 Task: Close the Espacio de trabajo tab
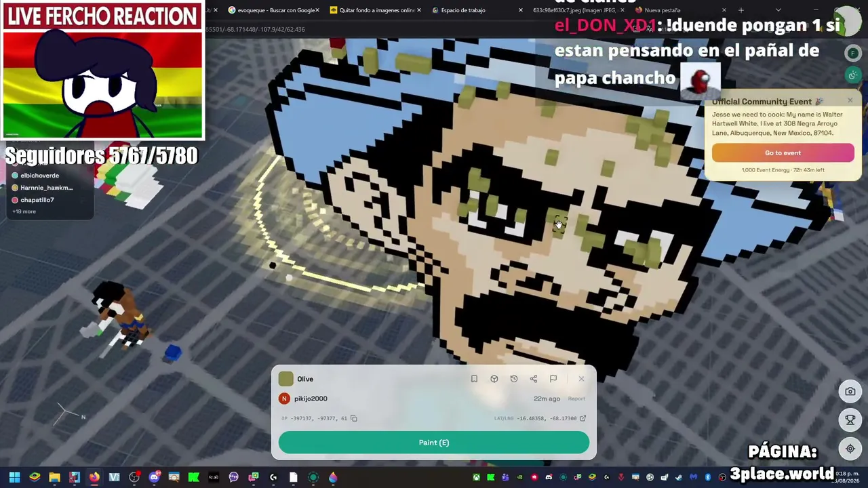point(521,10)
